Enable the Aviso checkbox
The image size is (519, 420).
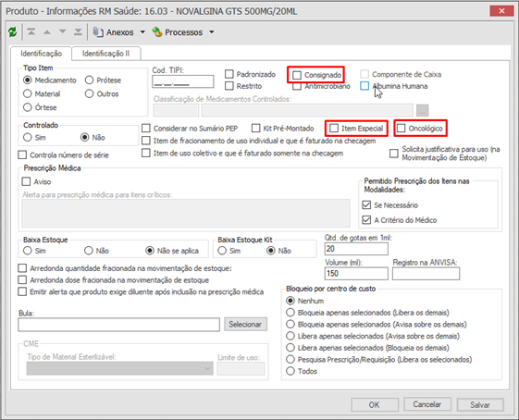(26, 181)
